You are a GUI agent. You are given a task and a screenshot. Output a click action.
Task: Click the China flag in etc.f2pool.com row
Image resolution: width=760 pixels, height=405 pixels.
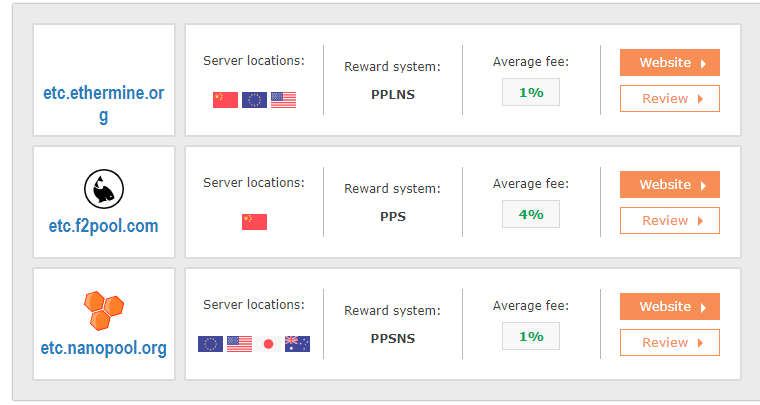coord(254,222)
